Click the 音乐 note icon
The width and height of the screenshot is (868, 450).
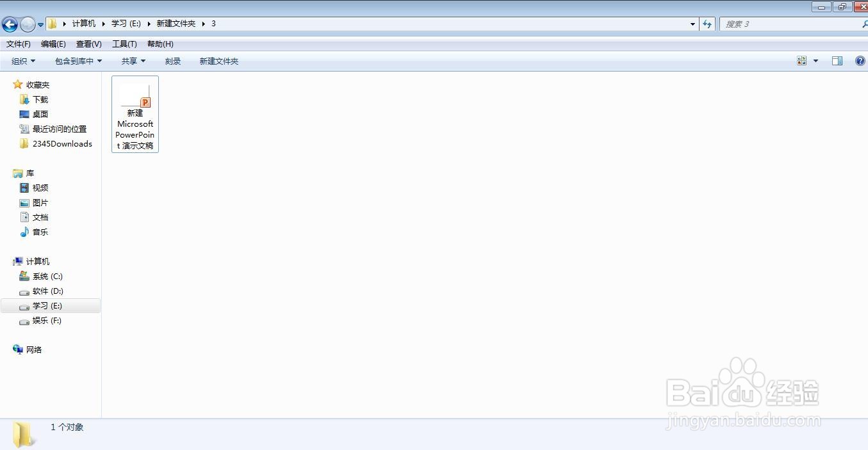tap(24, 232)
